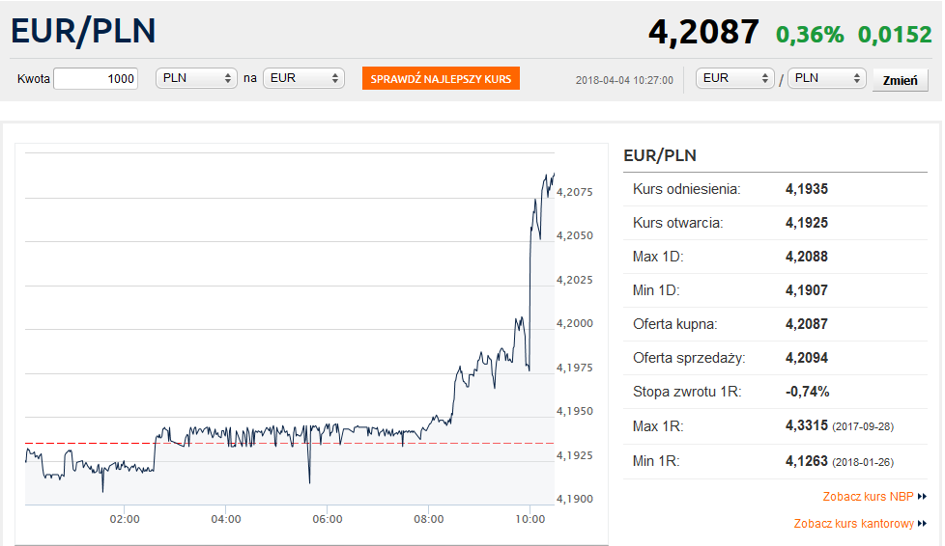The height and width of the screenshot is (546, 945).
Task: Focus the Kwota amount input field
Action: pos(96,78)
